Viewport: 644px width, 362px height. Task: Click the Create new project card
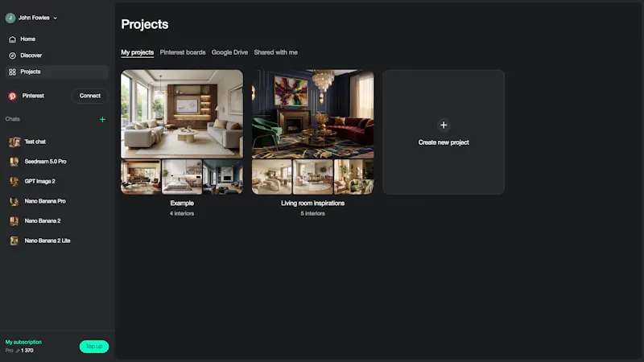click(x=444, y=132)
